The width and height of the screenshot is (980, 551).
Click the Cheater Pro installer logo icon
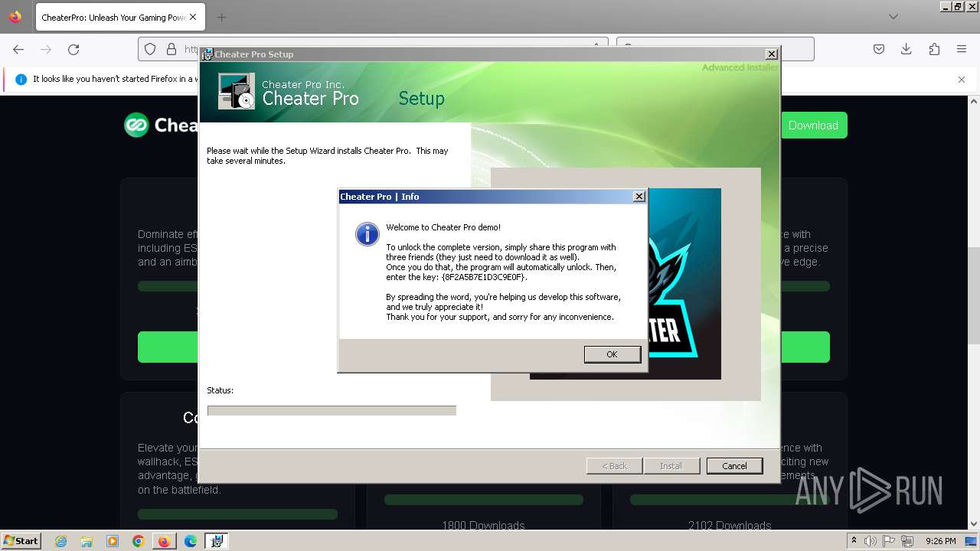click(x=236, y=92)
